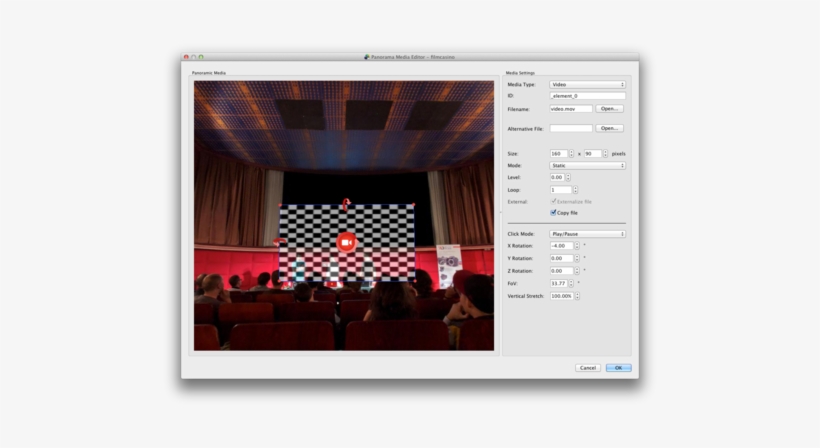Click Open next to the Filename field

(609, 109)
